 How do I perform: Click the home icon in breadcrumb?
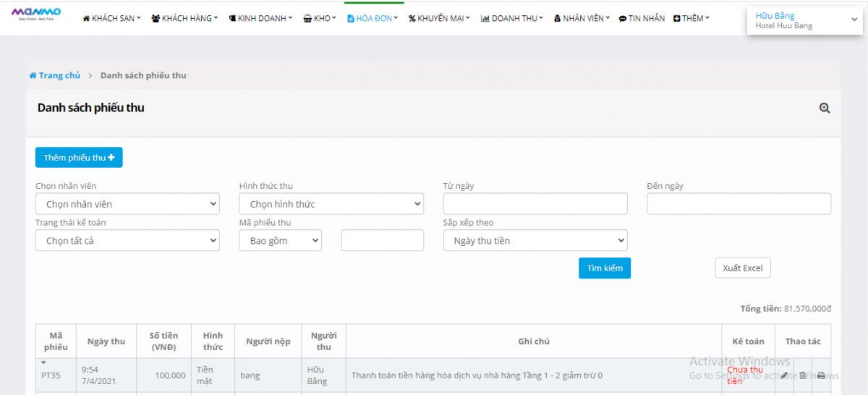(33, 75)
